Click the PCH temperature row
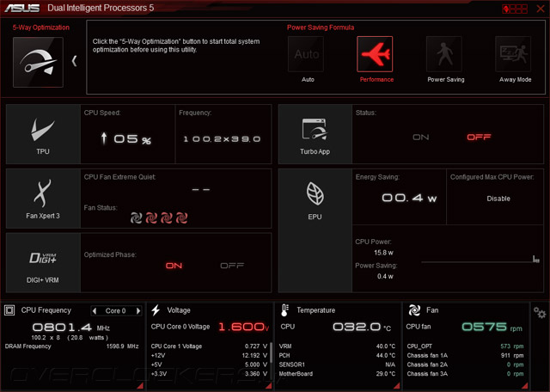 pyautogui.click(x=337, y=356)
